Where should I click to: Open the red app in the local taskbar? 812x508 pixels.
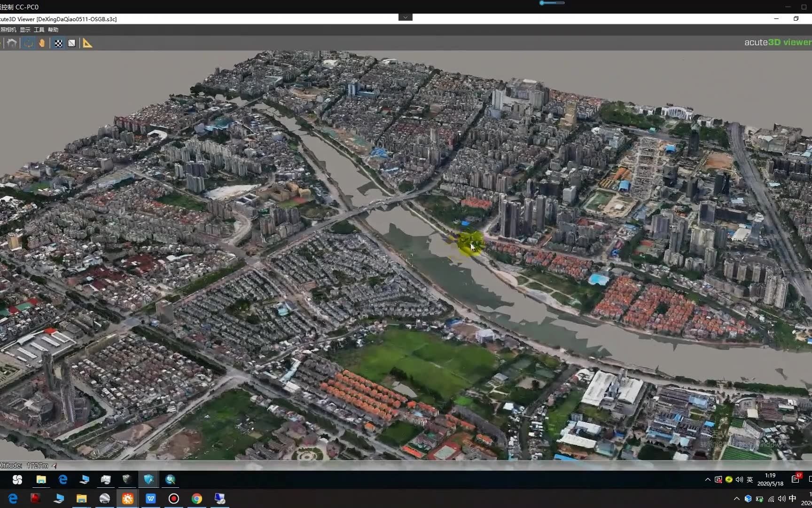click(x=35, y=499)
